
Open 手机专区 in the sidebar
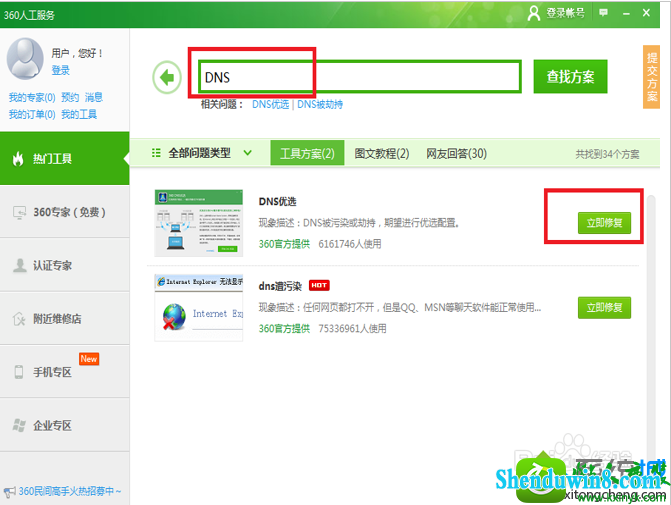pos(65,372)
